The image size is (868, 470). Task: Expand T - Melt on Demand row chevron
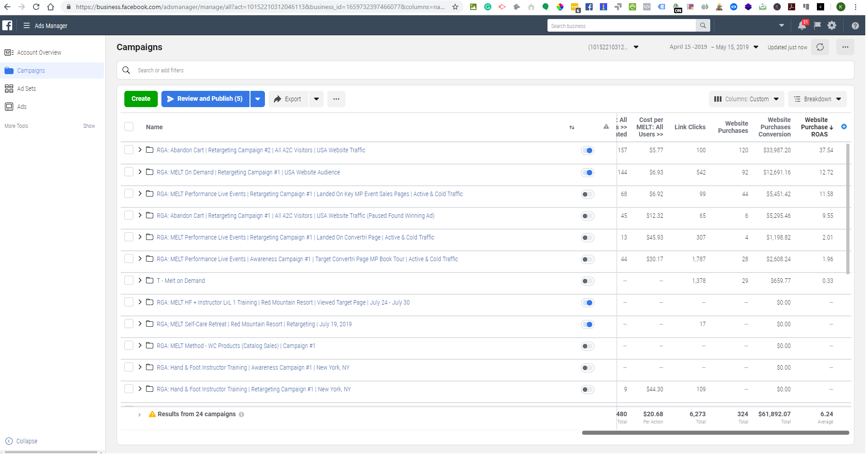(140, 280)
